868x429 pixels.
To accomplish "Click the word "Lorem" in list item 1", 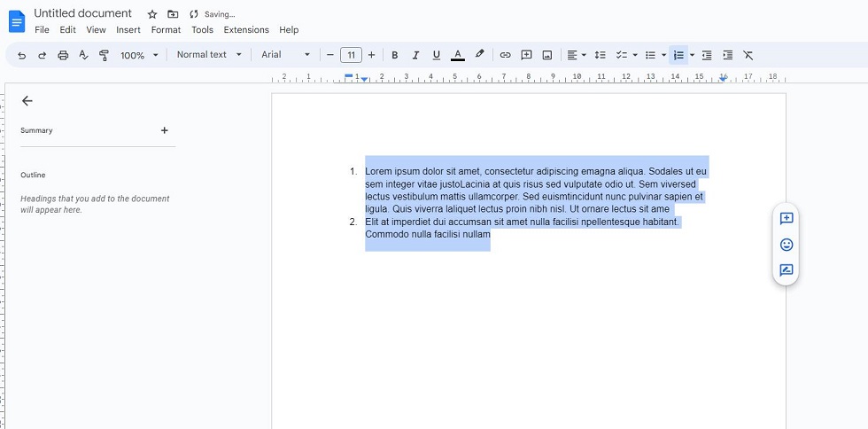I will pyautogui.click(x=377, y=171).
